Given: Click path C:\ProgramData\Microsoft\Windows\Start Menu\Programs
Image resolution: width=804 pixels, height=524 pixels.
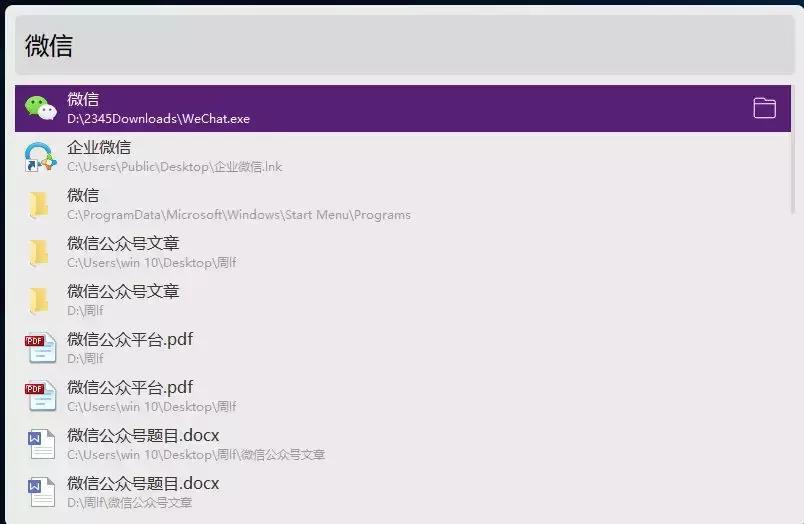Looking at the screenshot, I should [239, 215].
